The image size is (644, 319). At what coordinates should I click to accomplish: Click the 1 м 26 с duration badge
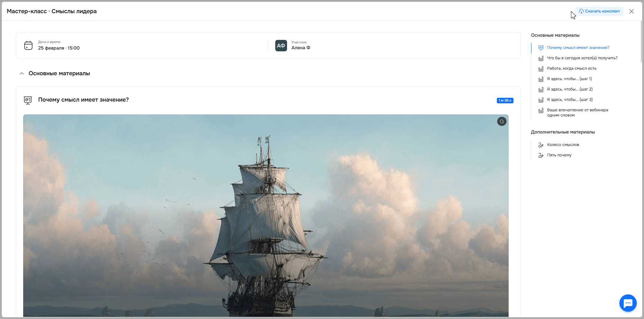(x=505, y=101)
